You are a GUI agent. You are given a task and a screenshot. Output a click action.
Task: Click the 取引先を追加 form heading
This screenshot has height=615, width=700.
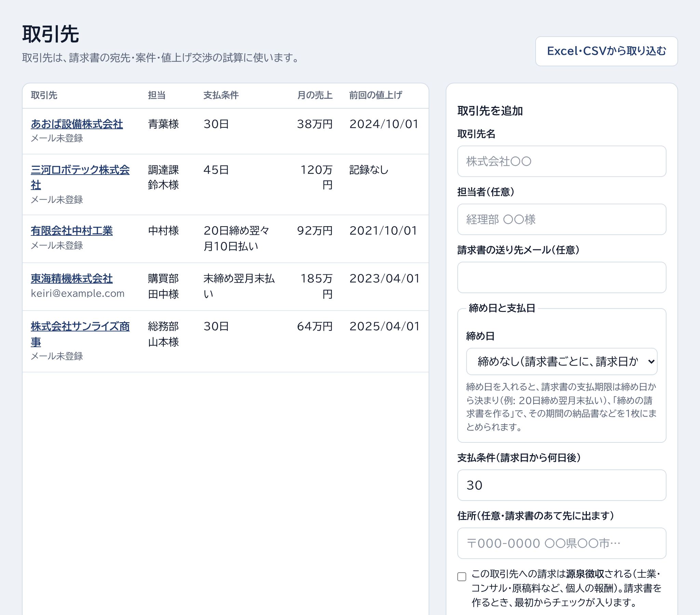(x=490, y=111)
